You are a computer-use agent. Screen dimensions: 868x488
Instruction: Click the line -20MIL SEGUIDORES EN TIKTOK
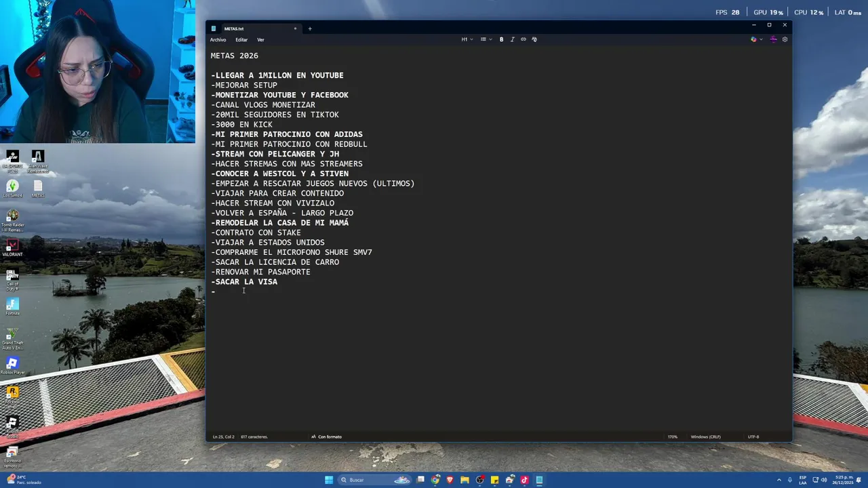275,115
